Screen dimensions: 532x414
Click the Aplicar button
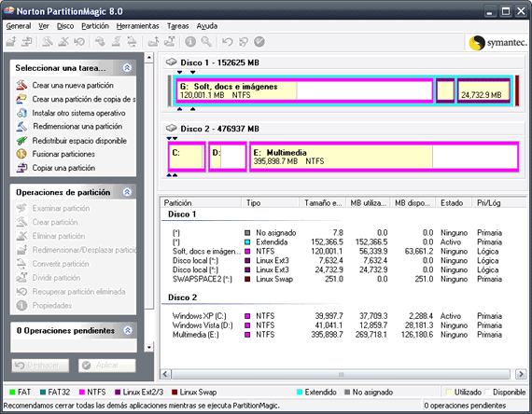pos(107,366)
